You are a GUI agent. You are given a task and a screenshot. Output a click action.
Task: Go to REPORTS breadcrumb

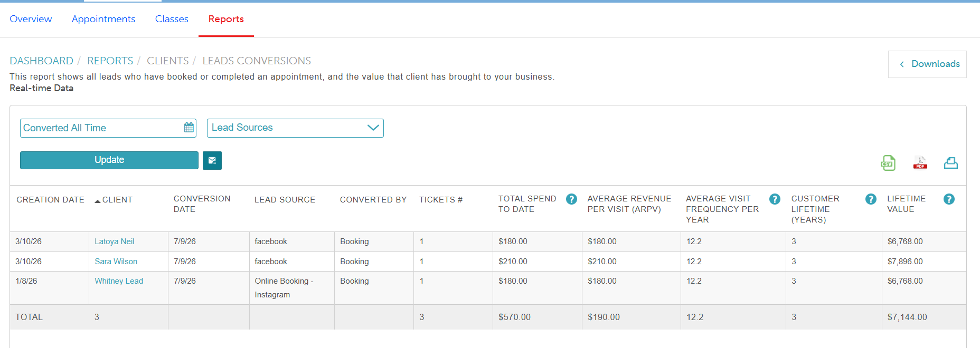point(110,61)
